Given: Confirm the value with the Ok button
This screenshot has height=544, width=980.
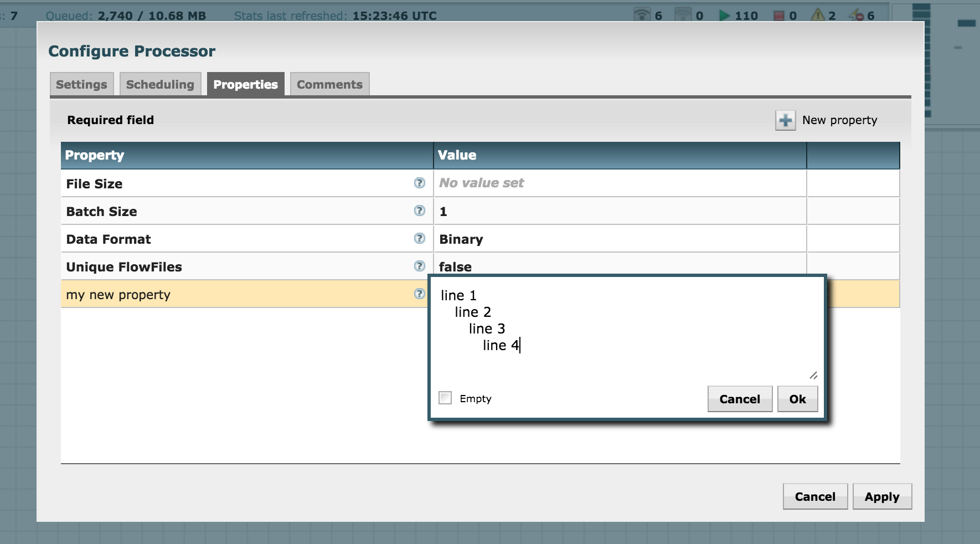Looking at the screenshot, I should pos(797,398).
